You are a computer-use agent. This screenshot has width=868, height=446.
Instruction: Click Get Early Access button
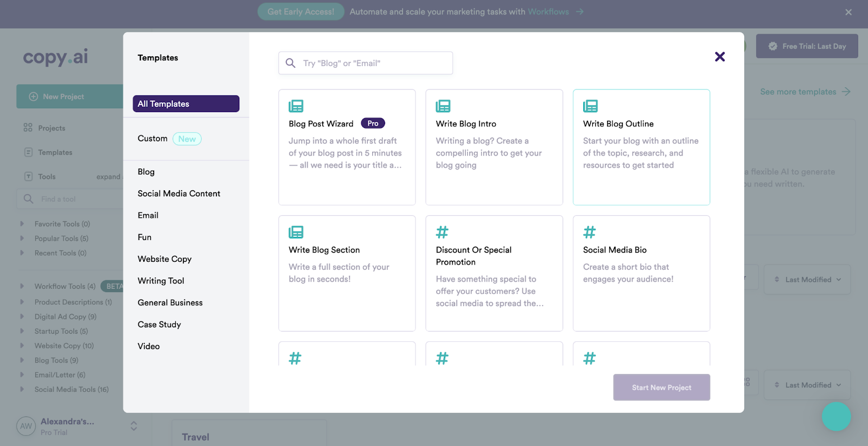(x=301, y=11)
